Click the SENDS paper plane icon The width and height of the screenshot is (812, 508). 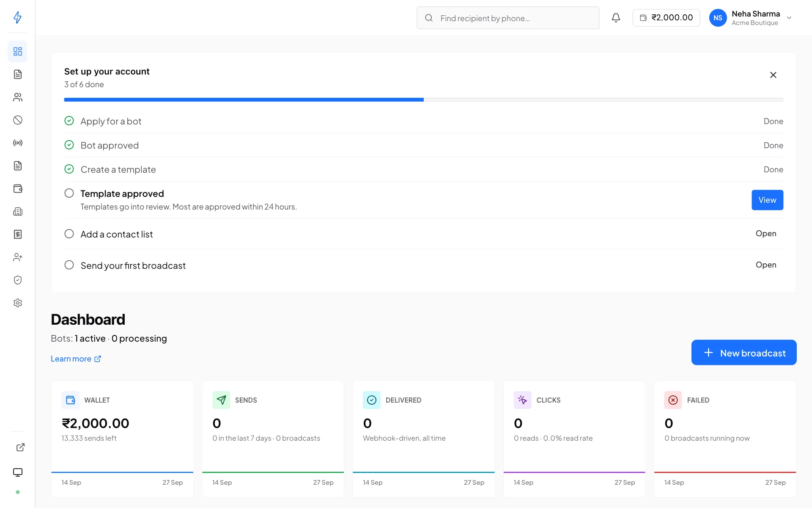pyautogui.click(x=221, y=400)
